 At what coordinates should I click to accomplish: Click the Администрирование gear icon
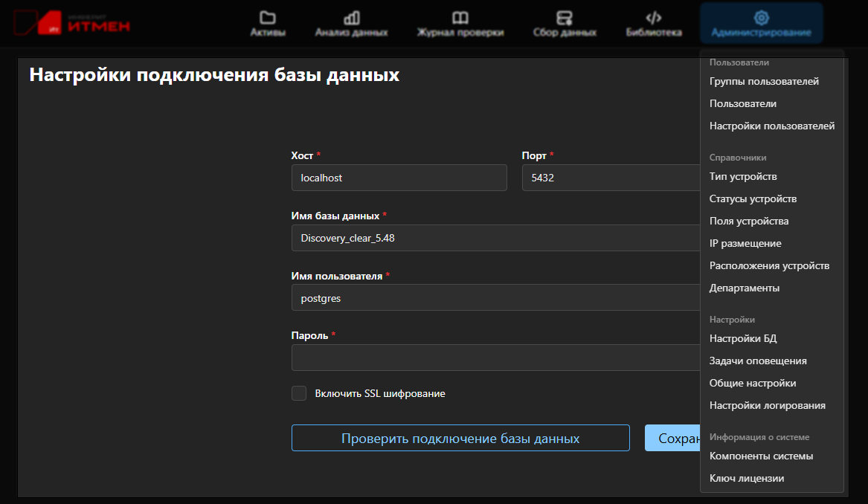[x=761, y=18]
